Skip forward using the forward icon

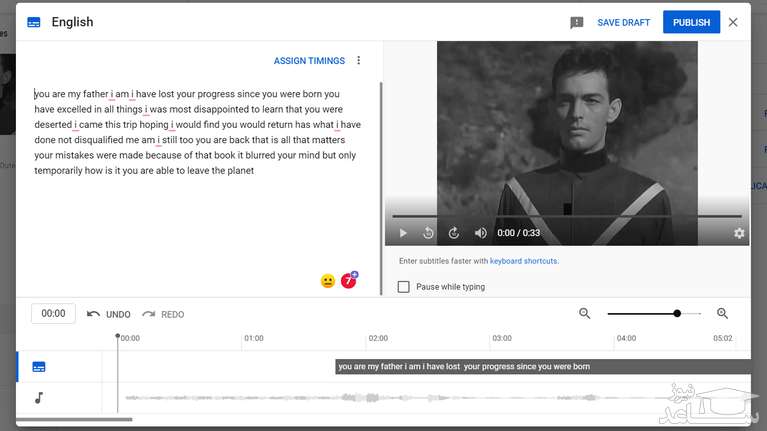coord(453,233)
